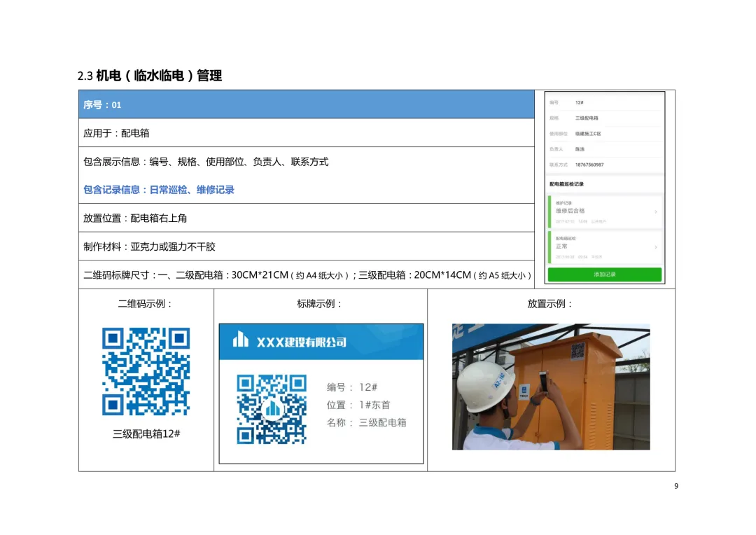Click the line starting 包含展示信息
Viewport: 756px width, 535px height.
[x=206, y=162]
